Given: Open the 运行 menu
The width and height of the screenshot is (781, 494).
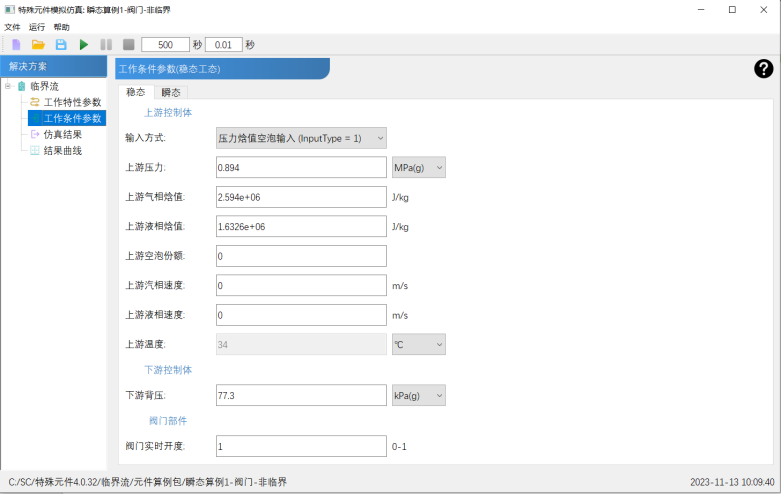Looking at the screenshot, I should 37,27.
